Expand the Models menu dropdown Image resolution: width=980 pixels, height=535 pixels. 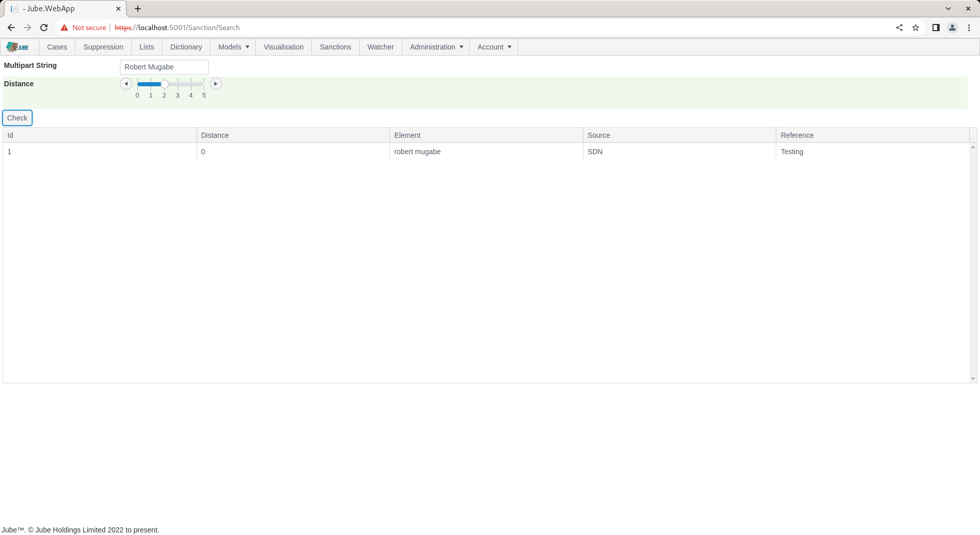[234, 47]
